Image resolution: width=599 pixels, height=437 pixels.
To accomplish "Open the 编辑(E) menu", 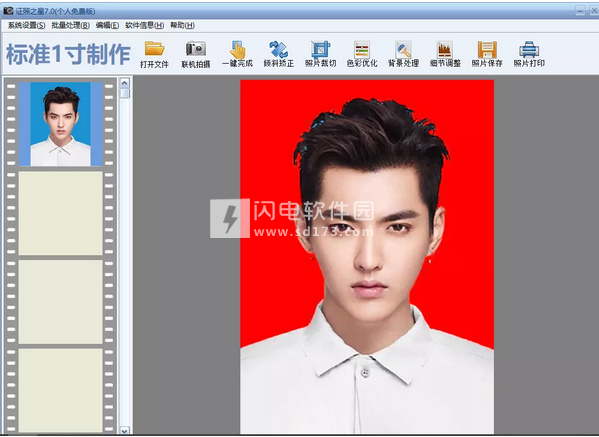I will click(107, 25).
